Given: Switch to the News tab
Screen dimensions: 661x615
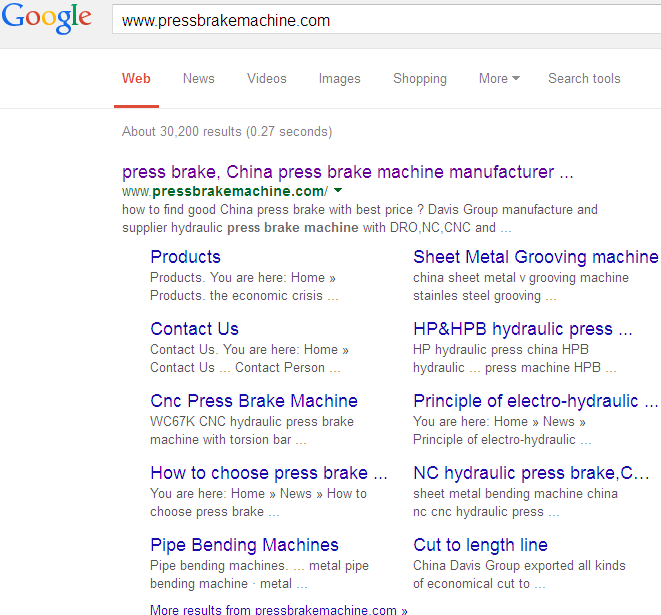Looking at the screenshot, I should tap(199, 78).
